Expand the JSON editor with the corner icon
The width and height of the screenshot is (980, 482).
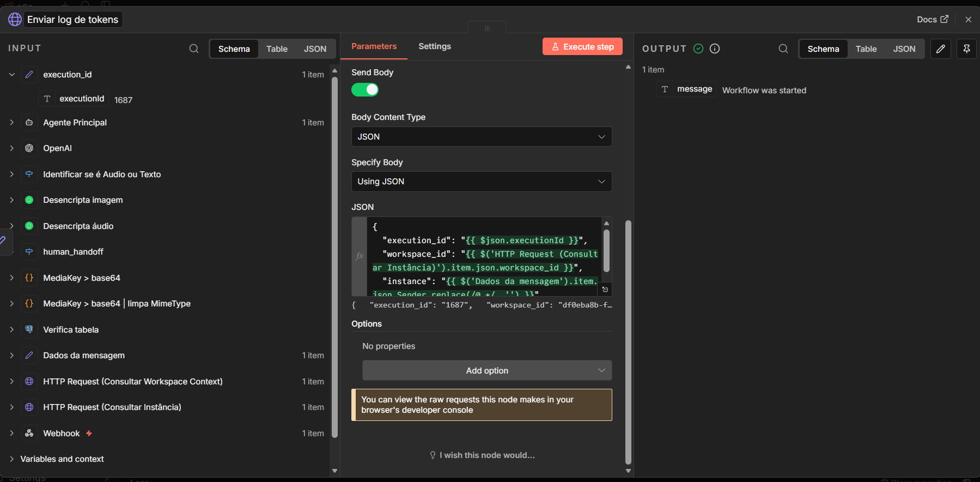605,290
